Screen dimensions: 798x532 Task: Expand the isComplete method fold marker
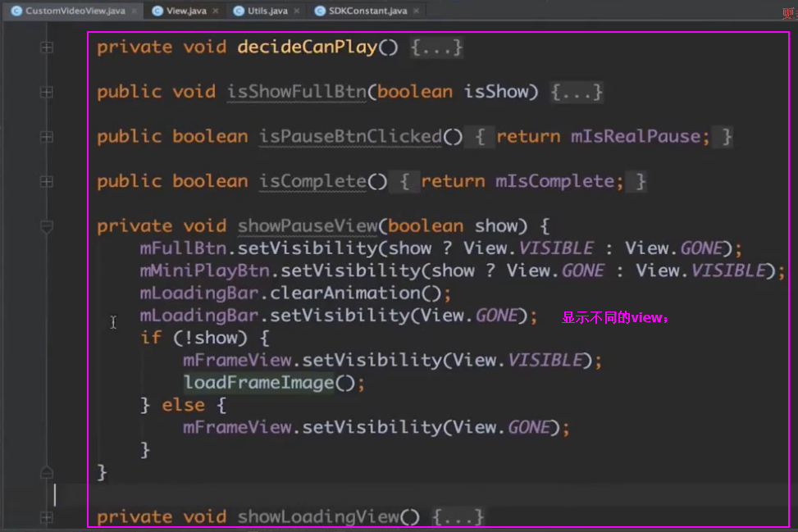tap(47, 181)
